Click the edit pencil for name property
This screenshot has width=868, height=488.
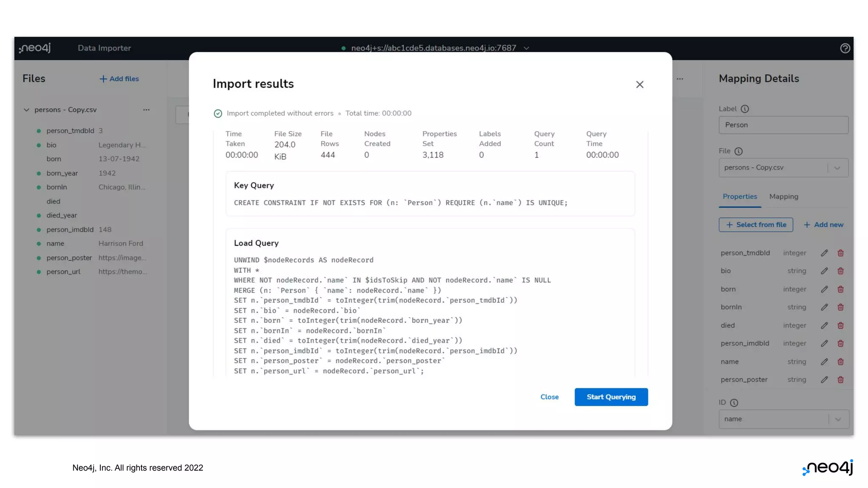pos(824,362)
